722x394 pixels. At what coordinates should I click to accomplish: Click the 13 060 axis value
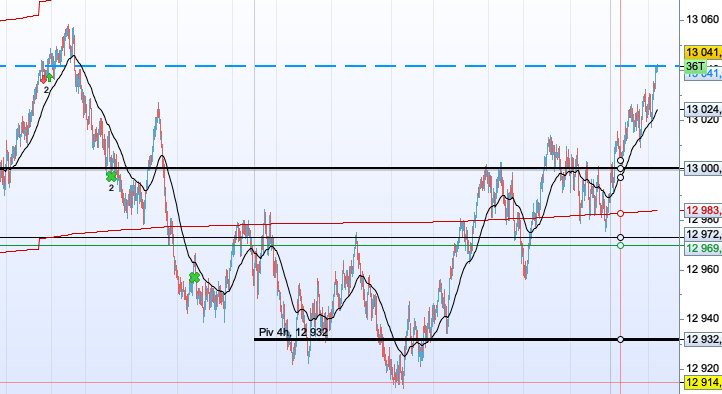click(702, 19)
